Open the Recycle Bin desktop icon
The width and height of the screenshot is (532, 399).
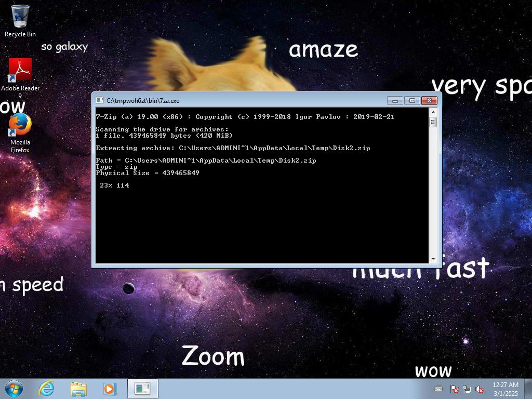pyautogui.click(x=20, y=20)
